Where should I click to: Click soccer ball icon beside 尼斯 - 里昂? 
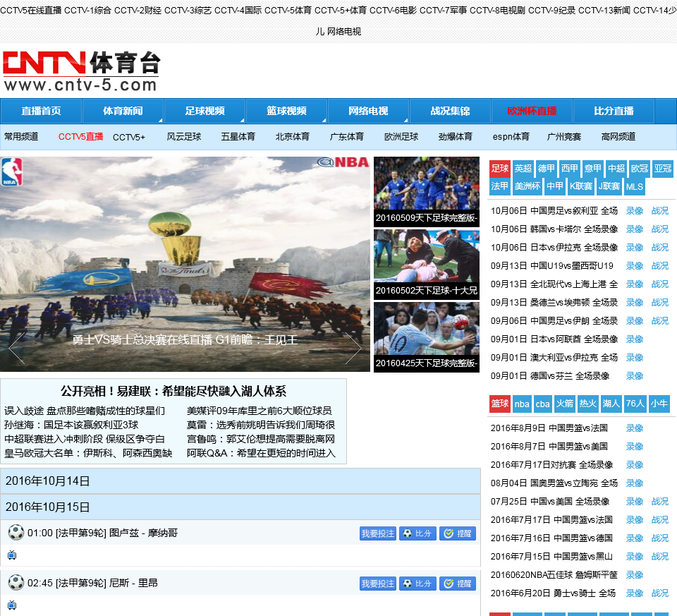(16, 582)
